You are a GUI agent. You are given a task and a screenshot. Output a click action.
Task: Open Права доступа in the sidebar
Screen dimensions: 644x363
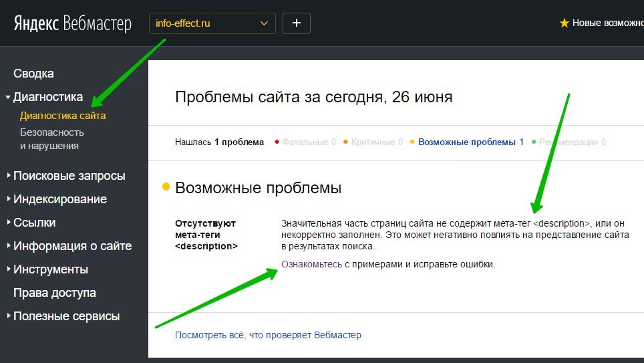click(x=55, y=293)
